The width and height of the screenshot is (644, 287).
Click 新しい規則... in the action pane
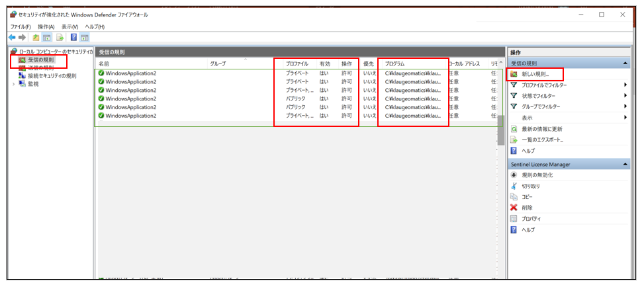click(535, 74)
